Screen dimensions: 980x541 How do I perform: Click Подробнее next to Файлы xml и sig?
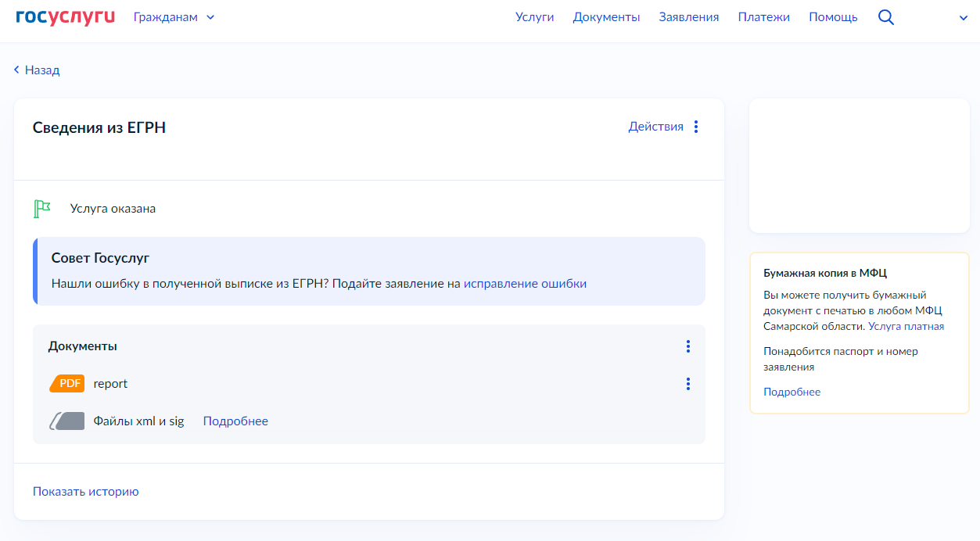[x=235, y=421]
